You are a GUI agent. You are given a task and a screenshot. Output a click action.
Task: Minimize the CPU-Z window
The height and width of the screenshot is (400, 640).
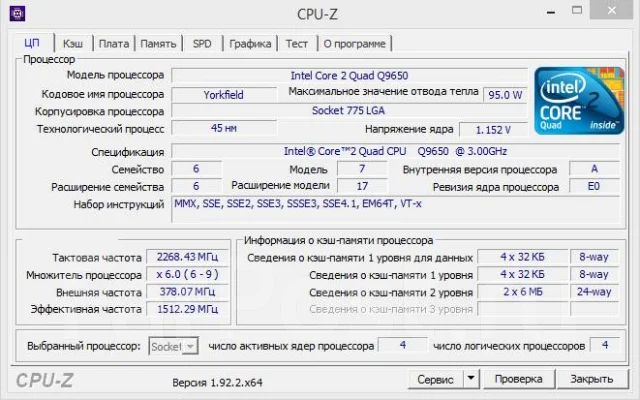(551, 12)
